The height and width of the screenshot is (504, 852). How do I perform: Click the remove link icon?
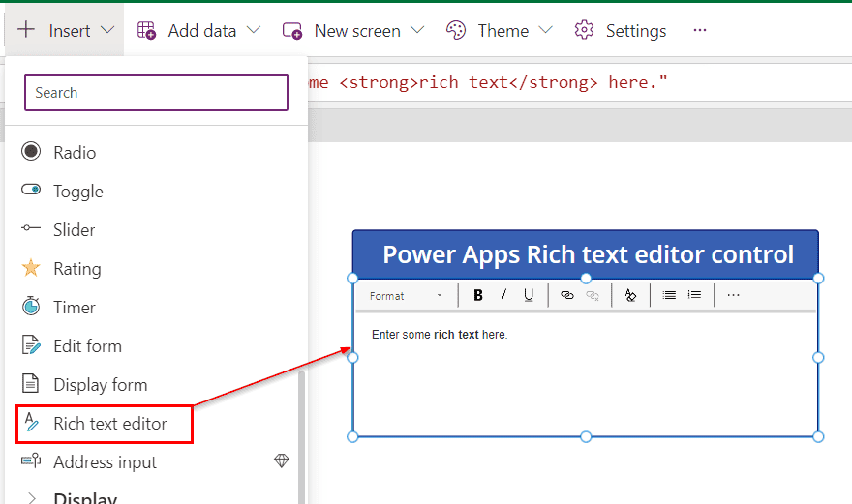593,295
